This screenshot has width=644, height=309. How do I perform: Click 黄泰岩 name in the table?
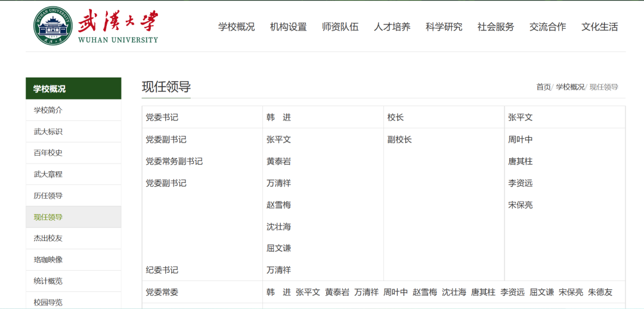278,162
